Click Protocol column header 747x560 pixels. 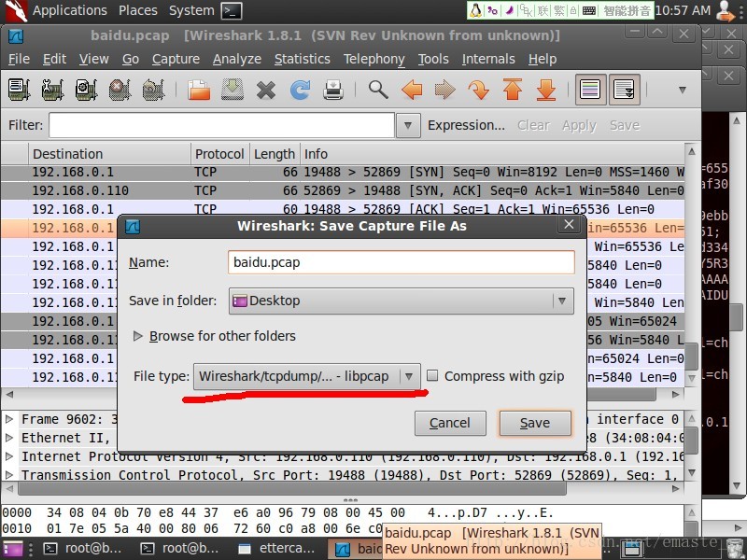219,154
